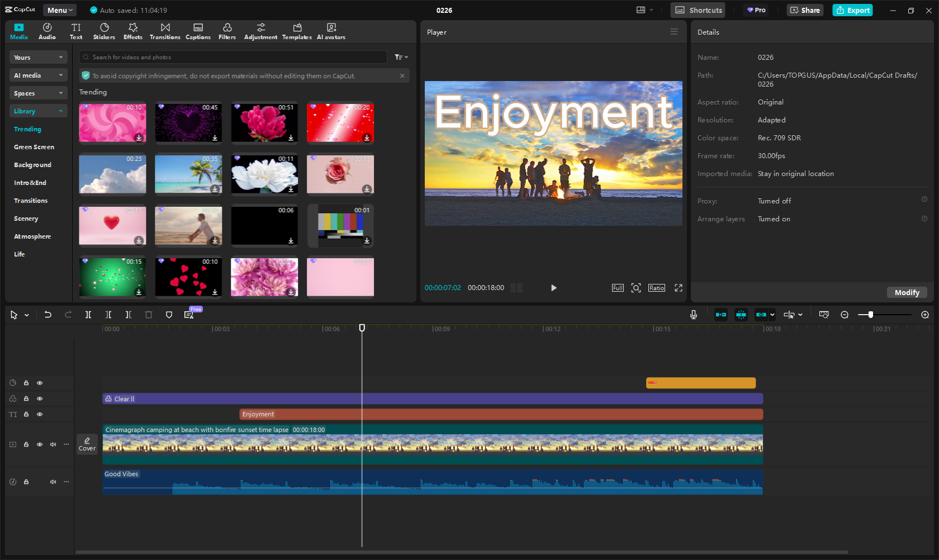Select the Split clip tool
This screenshot has height=560, width=939.
[x=88, y=315]
